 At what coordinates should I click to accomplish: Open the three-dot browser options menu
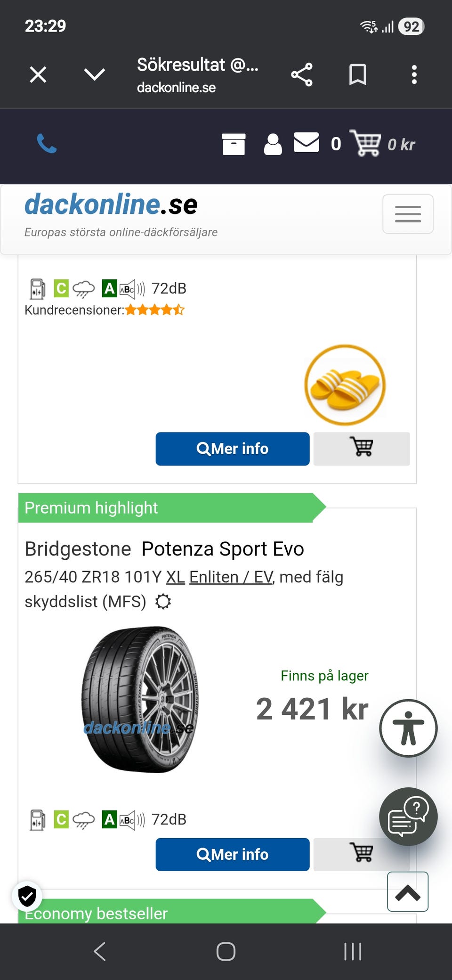point(414,74)
